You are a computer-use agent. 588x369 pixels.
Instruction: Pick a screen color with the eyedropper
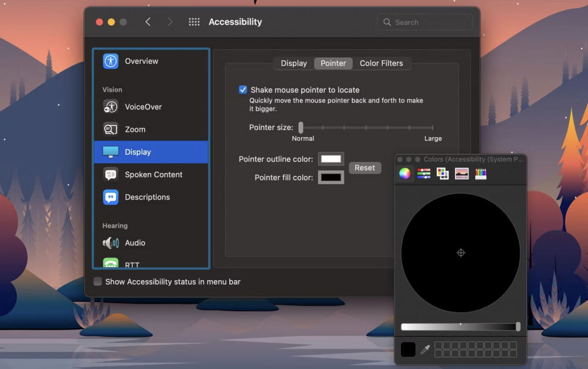425,350
